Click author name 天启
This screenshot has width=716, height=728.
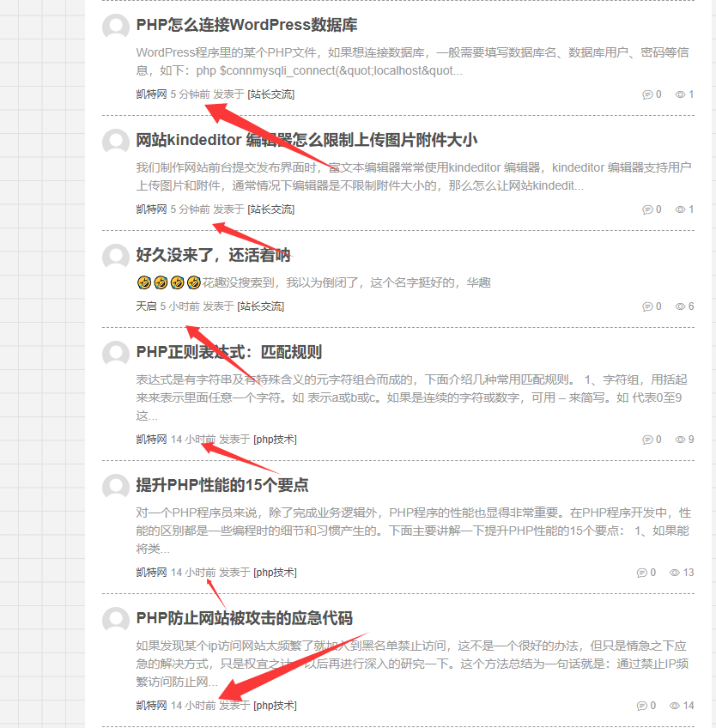click(146, 306)
